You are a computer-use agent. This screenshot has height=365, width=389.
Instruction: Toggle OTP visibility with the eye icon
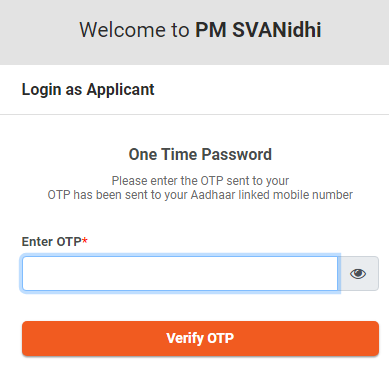[358, 274]
